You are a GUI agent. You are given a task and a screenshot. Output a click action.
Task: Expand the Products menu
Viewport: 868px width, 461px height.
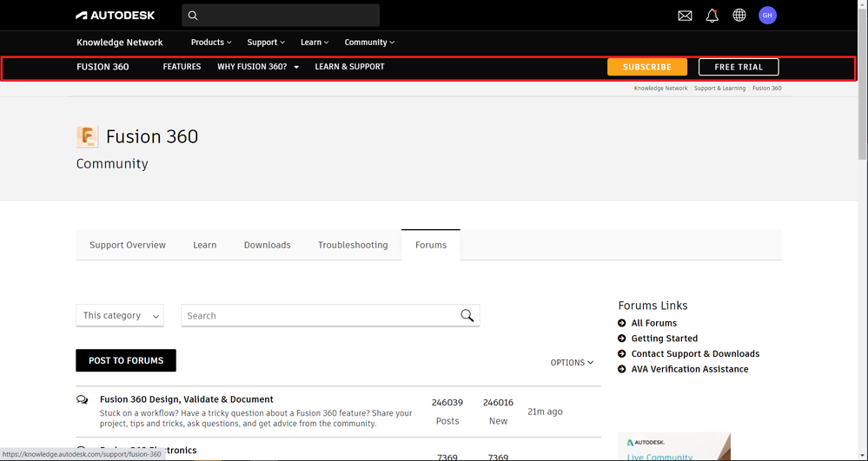(211, 42)
